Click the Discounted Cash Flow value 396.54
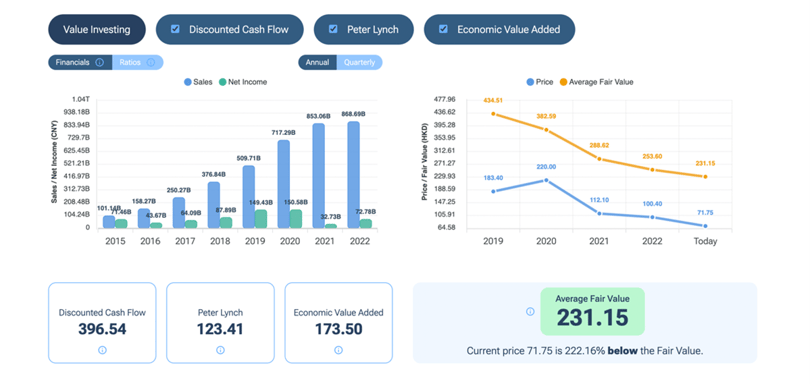The height and width of the screenshot is (384, 810). pyautogui.click(x=102, y=329)
